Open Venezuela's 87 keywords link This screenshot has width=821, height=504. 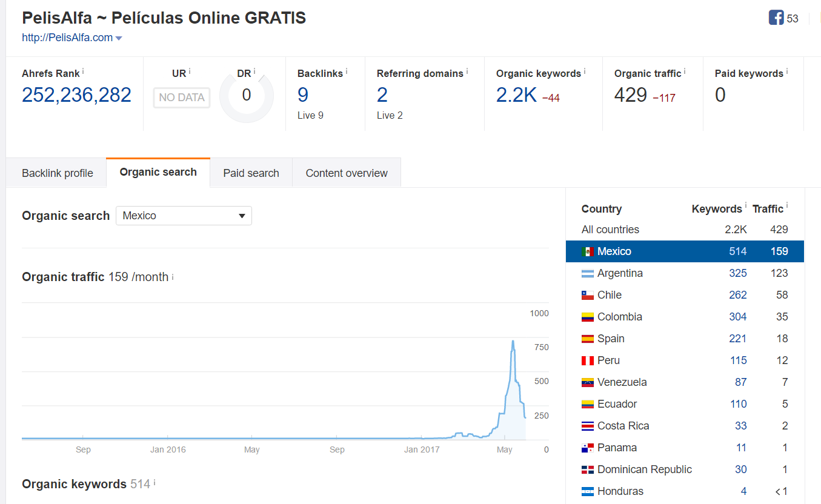pyautogui.click(x=741, y=382)
